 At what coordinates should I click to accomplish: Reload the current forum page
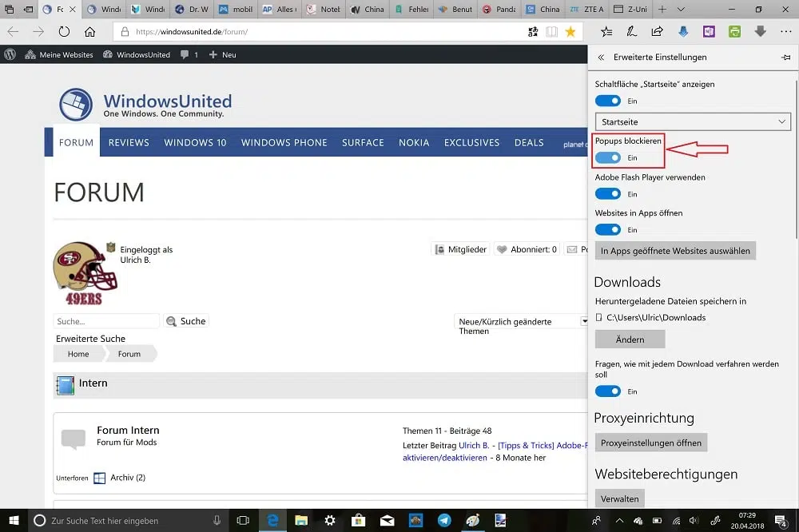click(x=64, y=32)
